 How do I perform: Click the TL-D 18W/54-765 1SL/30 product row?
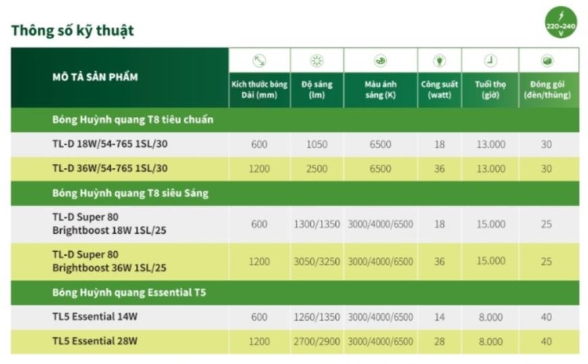coord(109,145)
